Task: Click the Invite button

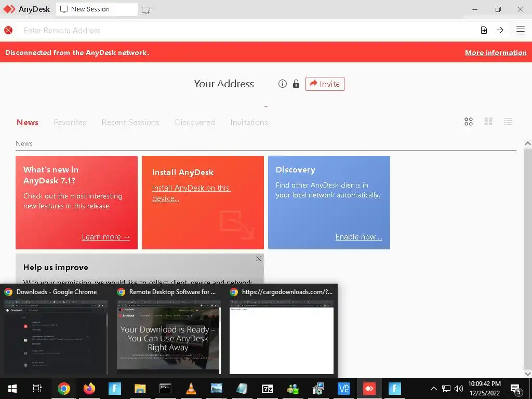Action: (325, 84)
